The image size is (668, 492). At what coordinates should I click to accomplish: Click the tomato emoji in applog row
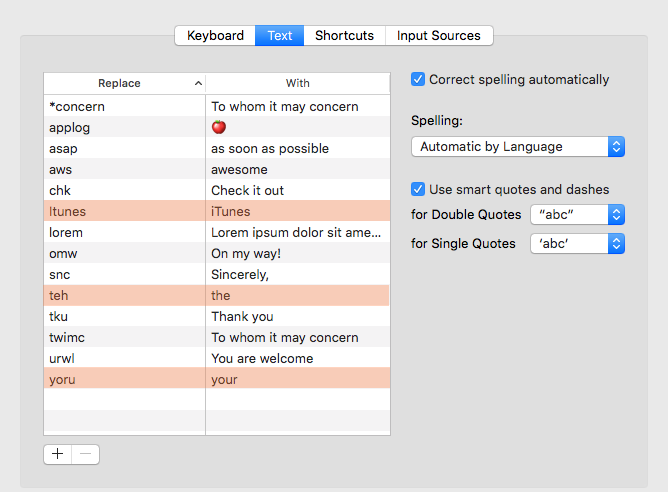(219, 127)
